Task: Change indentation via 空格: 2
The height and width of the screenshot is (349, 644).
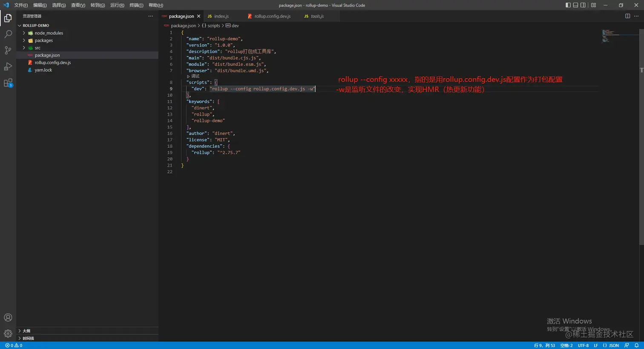Action: pyautogui.click(x=566, y=346)
